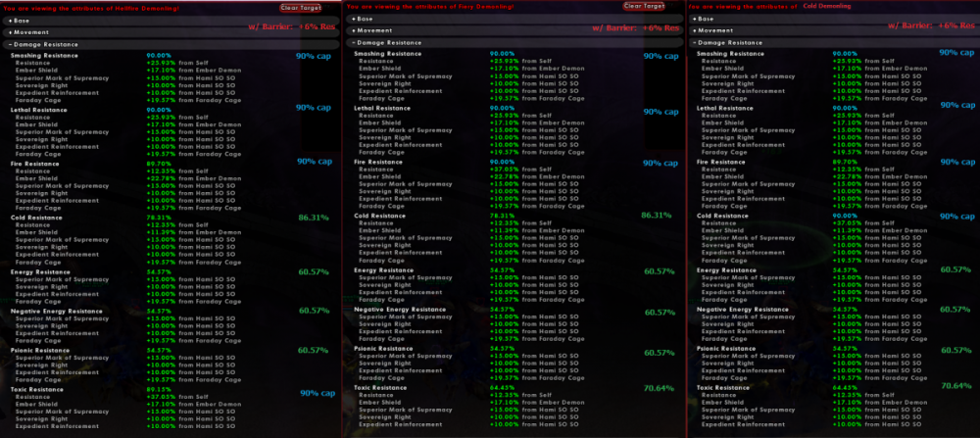
Task: Click Lethal Resistance heading in Hellfire panel
Action: [x=39, y=110]
